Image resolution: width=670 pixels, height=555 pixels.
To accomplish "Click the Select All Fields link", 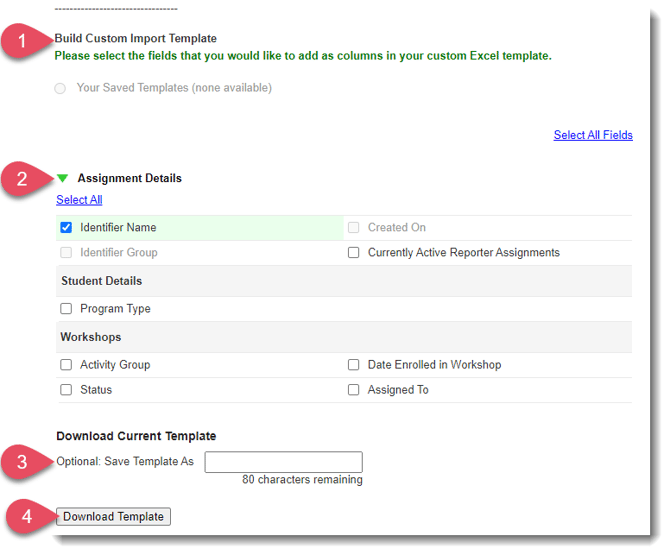I will click(593, 135).
